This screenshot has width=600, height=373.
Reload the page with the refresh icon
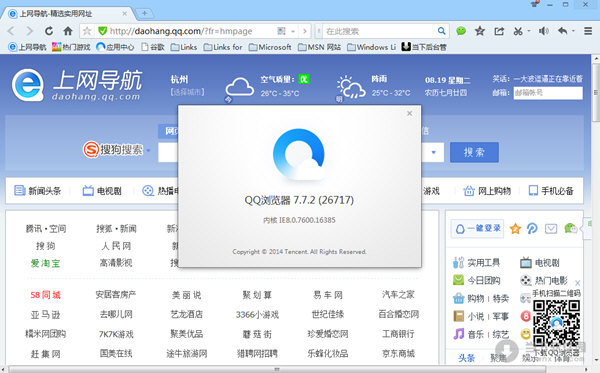coord(49,31)
